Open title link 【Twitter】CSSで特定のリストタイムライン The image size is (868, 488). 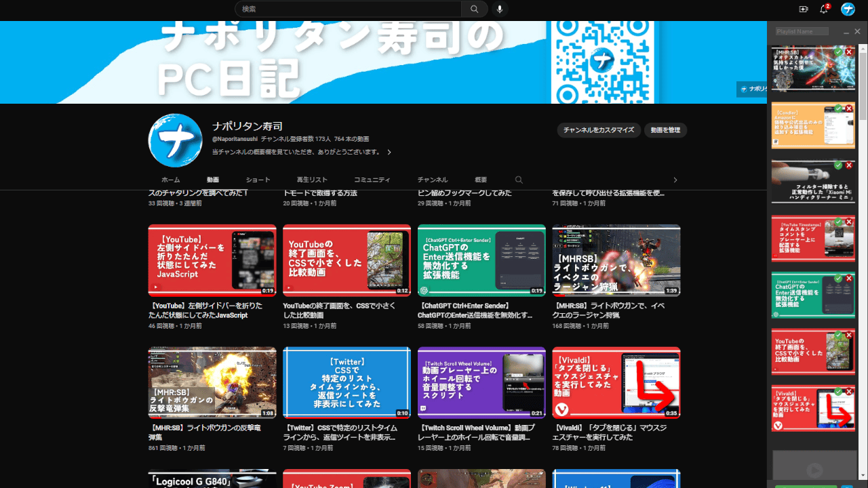tap(340, 432)
